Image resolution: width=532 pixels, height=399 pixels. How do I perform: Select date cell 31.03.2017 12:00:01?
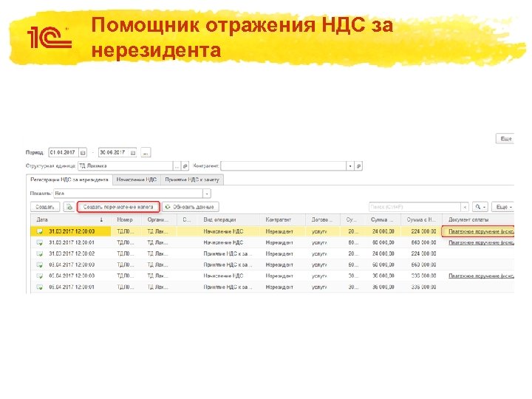[72, 242]
